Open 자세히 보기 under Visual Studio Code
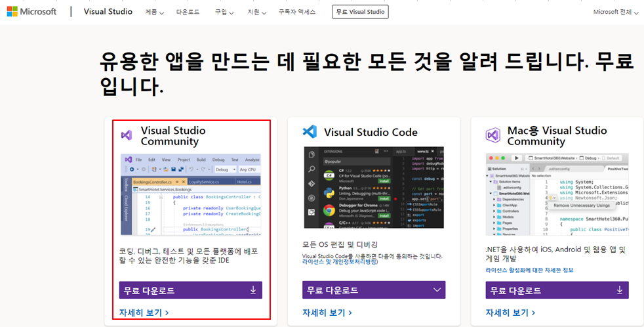 click(327, 313)
